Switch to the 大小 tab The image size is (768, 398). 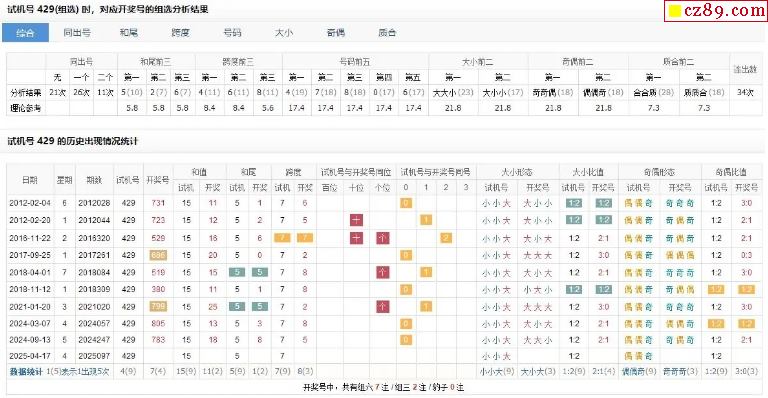[x=284, y=32]
